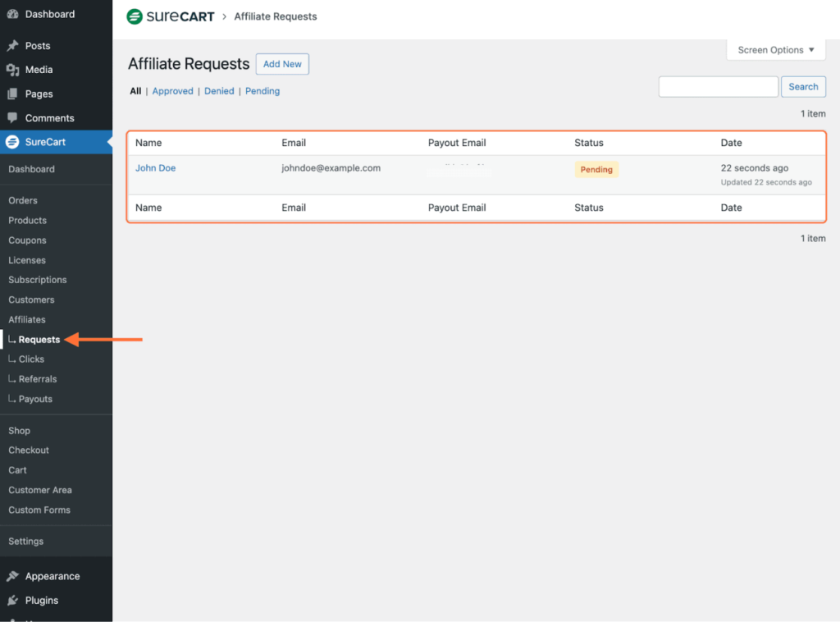Viewport: 840px width, 622px height.
Task: Click the Dashboard gauge icon in sidebar
Action: pyautogui.click(x=12, y=15)
